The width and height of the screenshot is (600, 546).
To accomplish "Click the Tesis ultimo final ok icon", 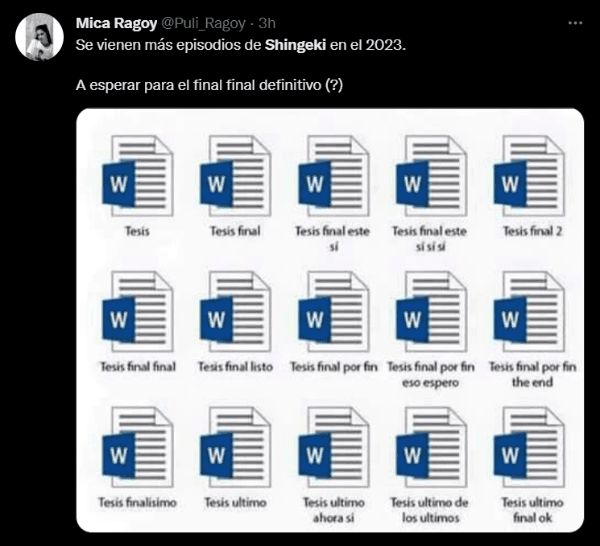I will pos(528,449).
